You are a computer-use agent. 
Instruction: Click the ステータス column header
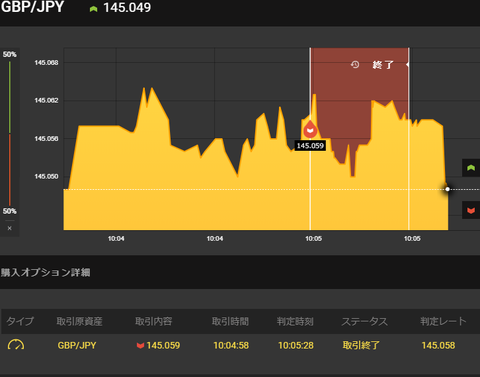[x=364, y=321]
